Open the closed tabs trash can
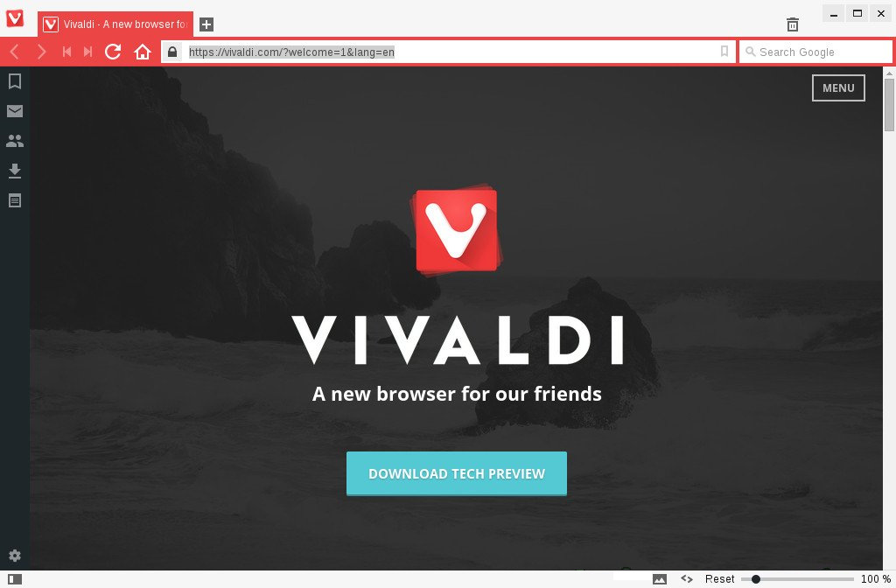Image resolution: width=896 pixels, height=588 pixels. [793, 24]
